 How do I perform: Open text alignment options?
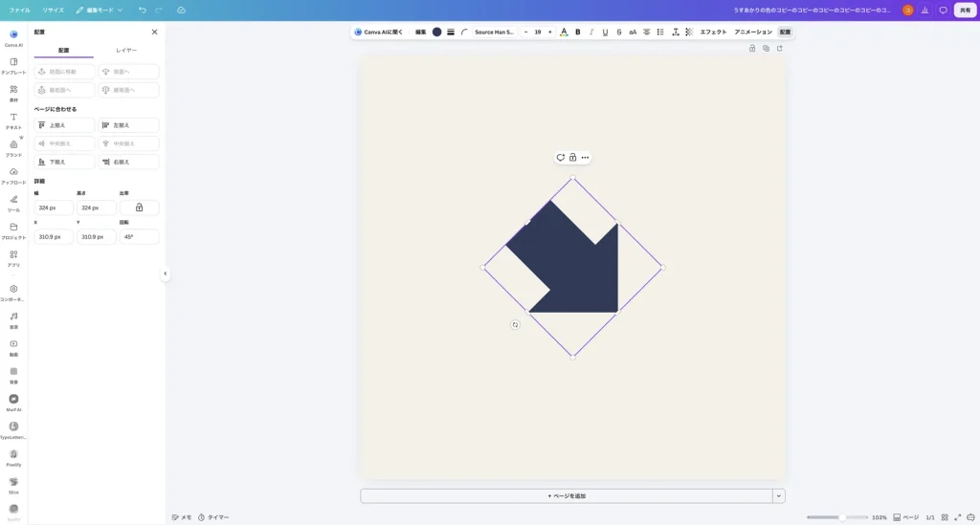(646, 32)
